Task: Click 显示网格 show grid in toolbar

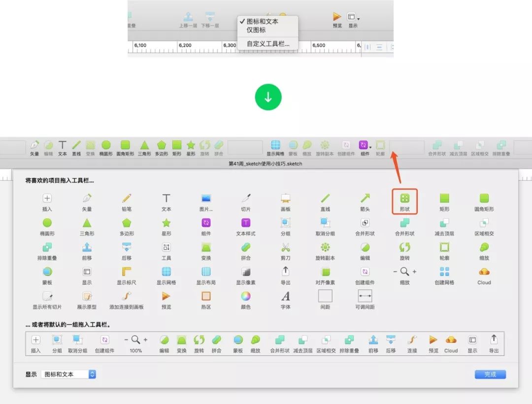Action: (275, 148)
